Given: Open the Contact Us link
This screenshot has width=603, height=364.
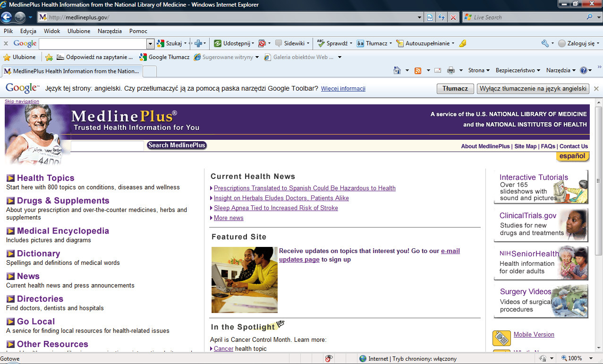Looking at the screenshot, I should (x=574, y=146).
